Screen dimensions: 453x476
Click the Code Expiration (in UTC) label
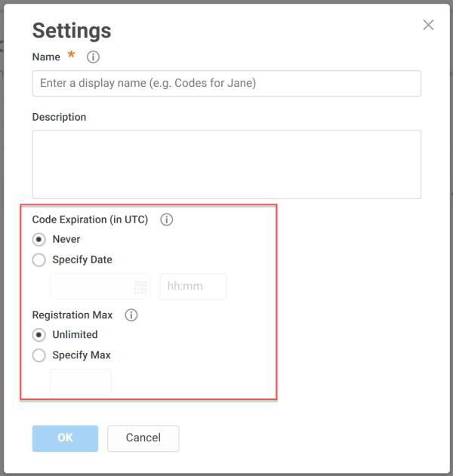point(90,220)
